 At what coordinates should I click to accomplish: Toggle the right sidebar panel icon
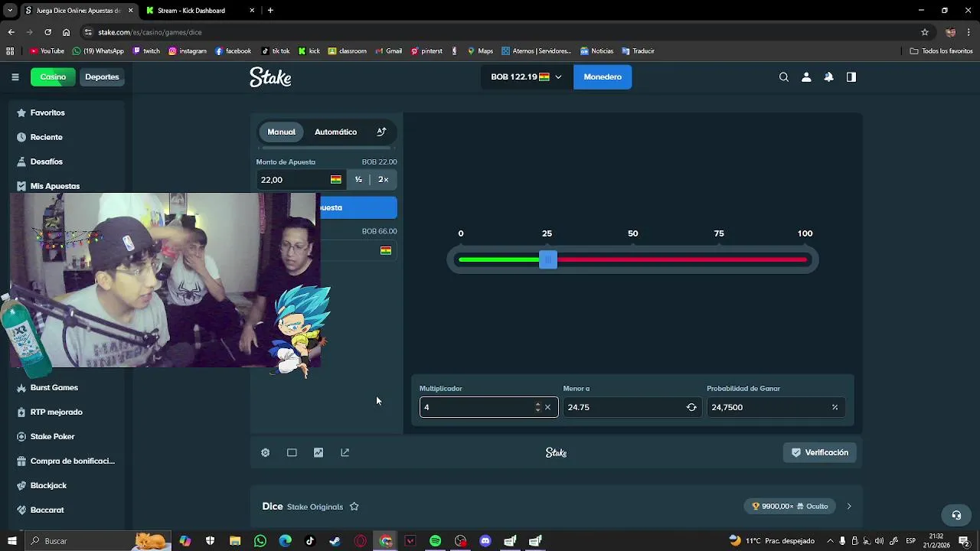851,77
